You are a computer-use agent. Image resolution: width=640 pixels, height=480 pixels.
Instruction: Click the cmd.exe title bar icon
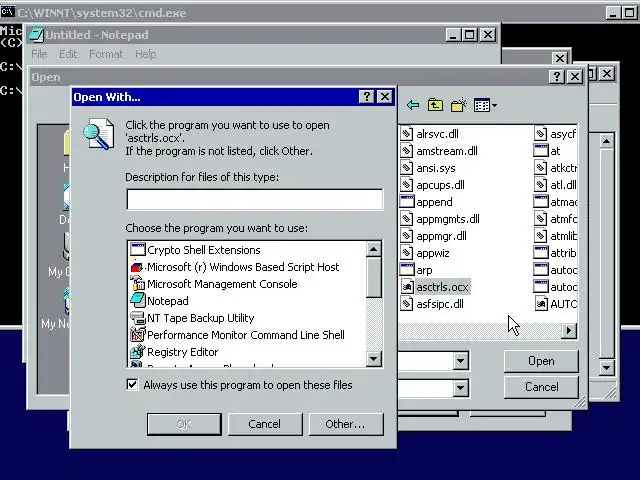[x=7, y=12]
